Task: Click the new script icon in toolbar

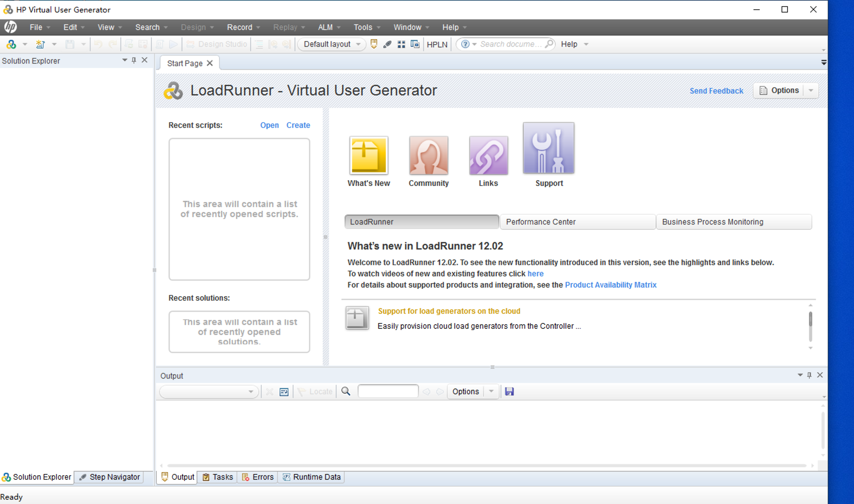Action: 11,44
